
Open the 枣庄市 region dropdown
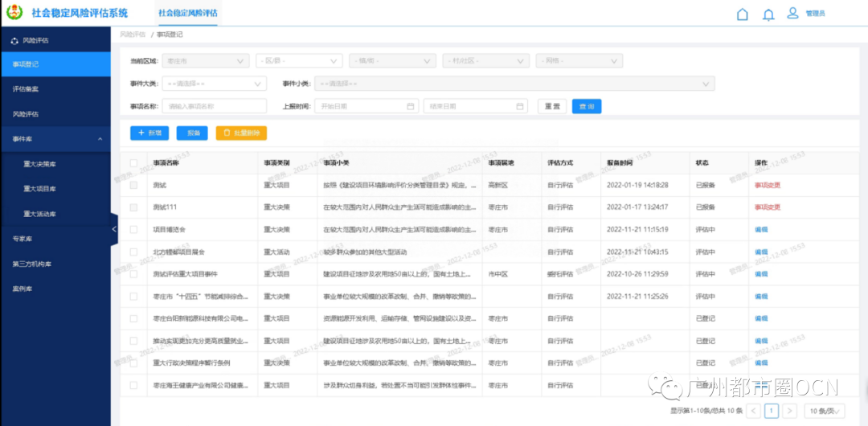pyautogui.click(x=206, y=61)
